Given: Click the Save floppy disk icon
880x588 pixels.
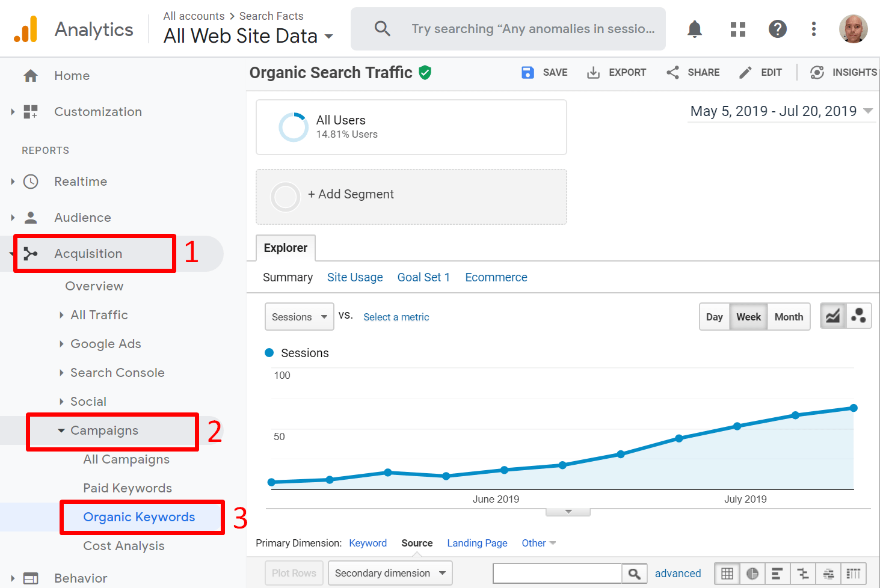Looking at the screenshot, I should tap(528, 73).
